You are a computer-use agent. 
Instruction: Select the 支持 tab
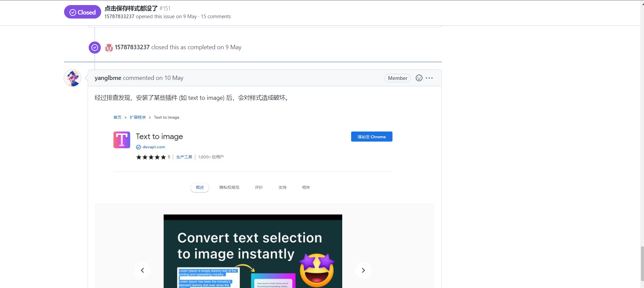[x=283, y=188]
